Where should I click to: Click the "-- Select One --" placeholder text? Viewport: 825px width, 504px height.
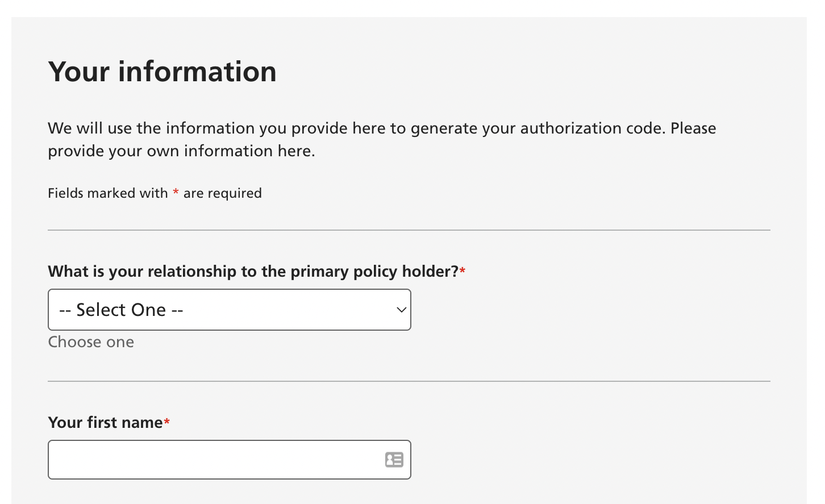121,310
